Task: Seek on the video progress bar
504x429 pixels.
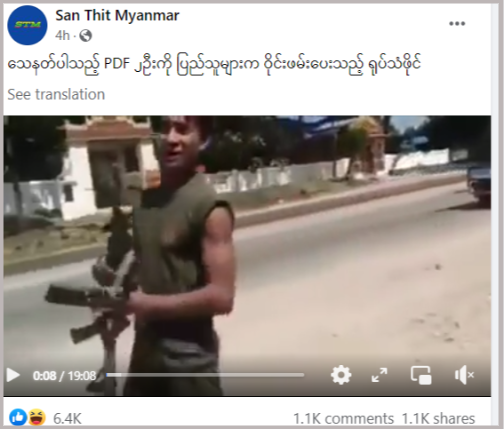Action: pos(205,375)
